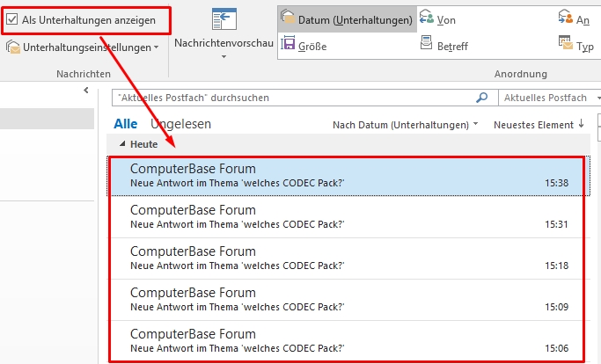Viewport: 601px width, 364px height.
Task: Click the Datum (Unterhaltungen) folder icon
Action: tap(288, 18)
